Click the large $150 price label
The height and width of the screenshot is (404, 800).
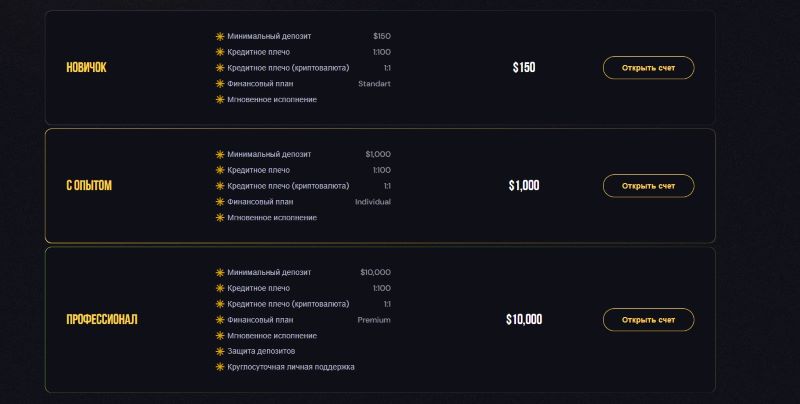[524, 68]
